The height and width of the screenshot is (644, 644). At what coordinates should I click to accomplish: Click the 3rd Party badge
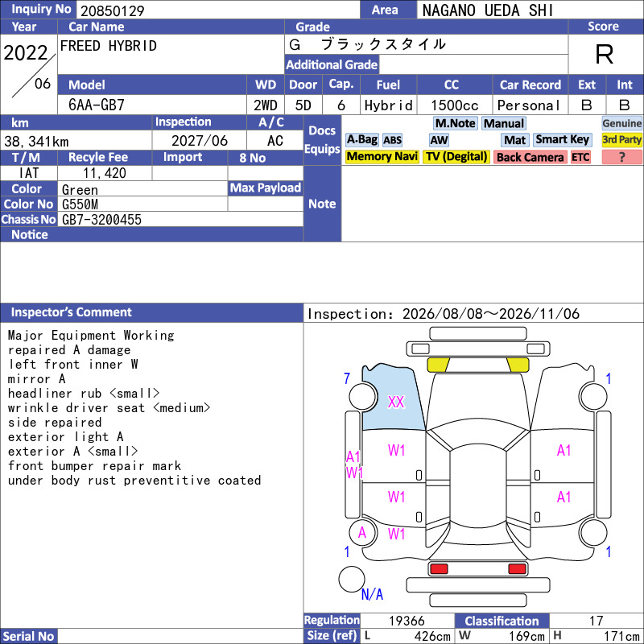(x=621, y=140)
